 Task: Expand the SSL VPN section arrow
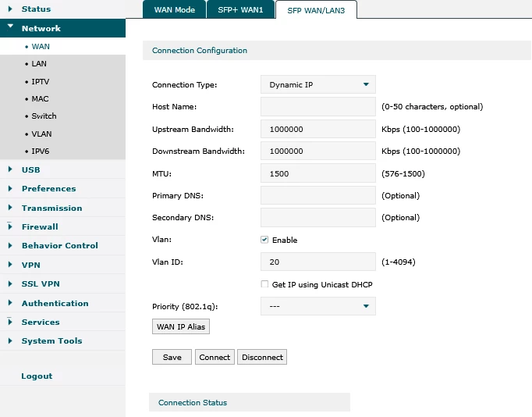pos(10,283)
